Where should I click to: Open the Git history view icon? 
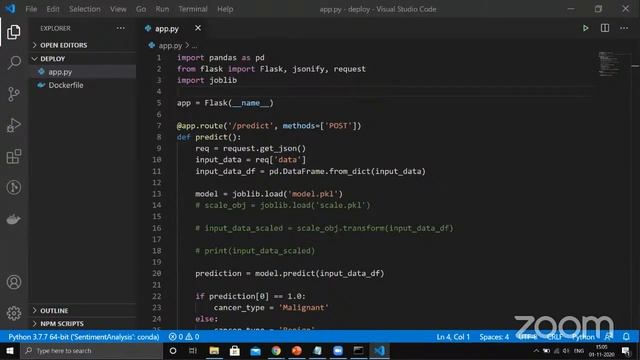coord(13,187)
